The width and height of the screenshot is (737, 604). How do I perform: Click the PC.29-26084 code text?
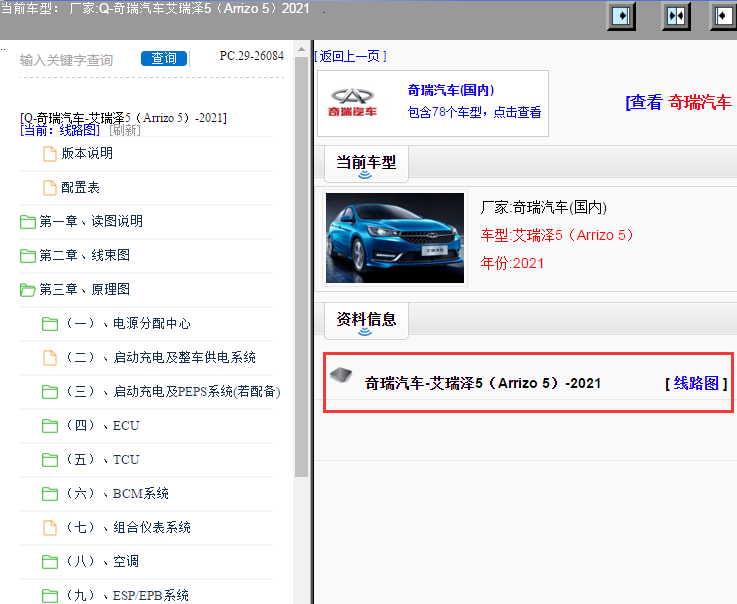(251, 56)
